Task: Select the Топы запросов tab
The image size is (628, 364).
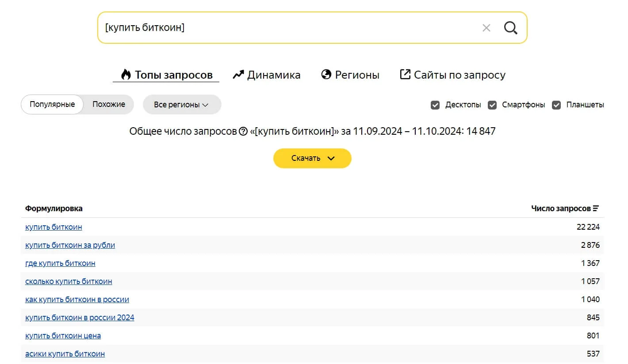Action: click(167, 75)
